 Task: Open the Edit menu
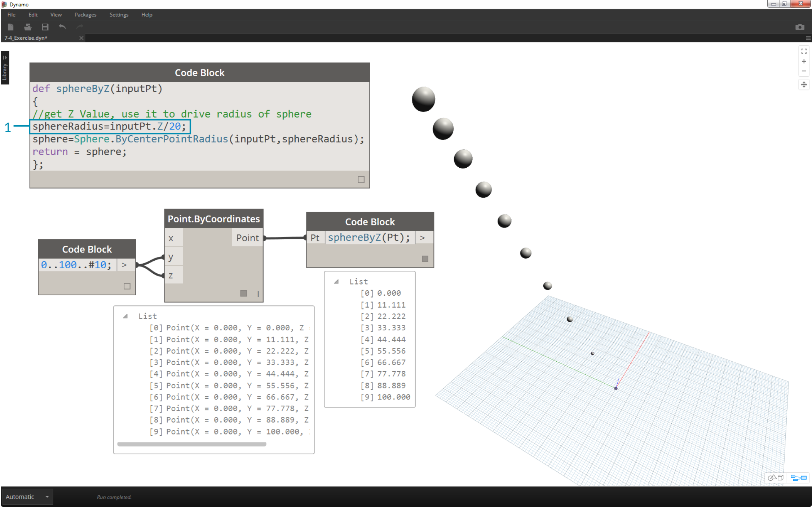pyautogui.click(x=33, y=14)
